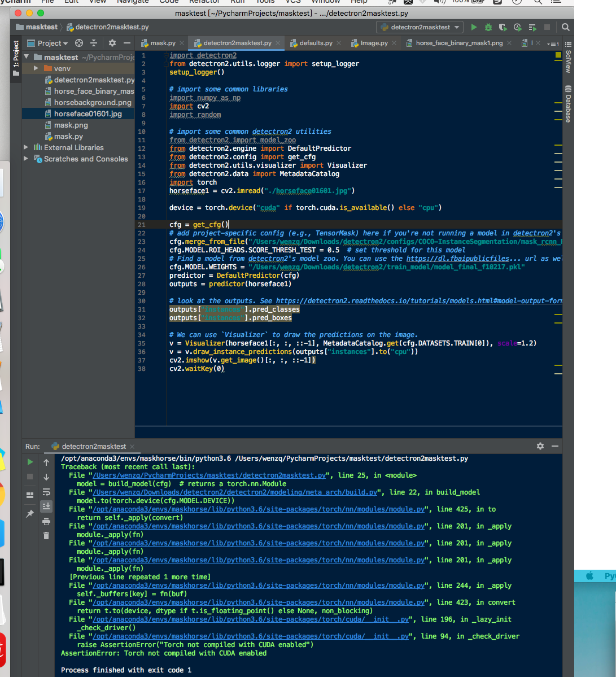Collapse all nodes in Project panel
Screen dimensions: 616x677
[94, 43]
